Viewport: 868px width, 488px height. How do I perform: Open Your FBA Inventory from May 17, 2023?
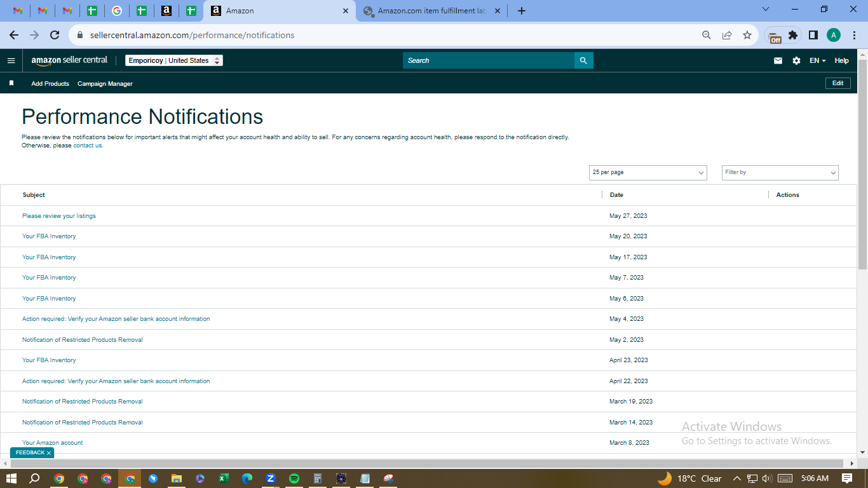click(x=49, y=257)
